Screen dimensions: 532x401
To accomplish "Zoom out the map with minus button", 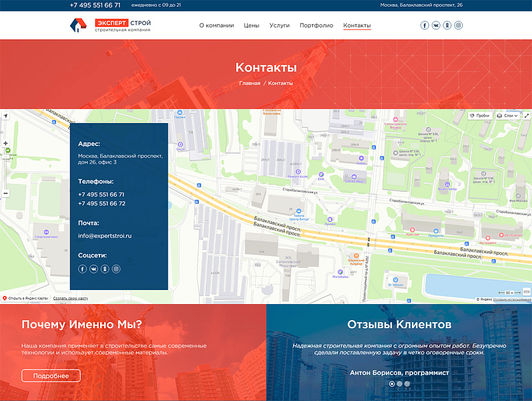I will click(6, 193).
